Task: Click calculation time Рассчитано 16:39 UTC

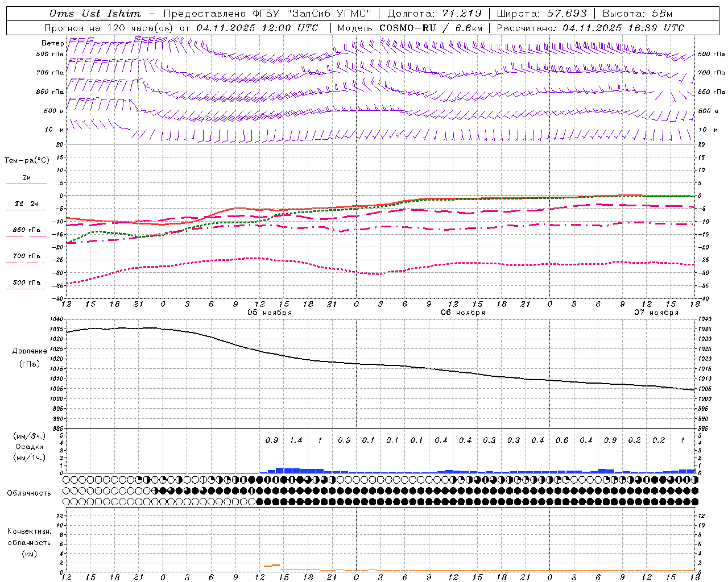Action: tap(590, 28)
